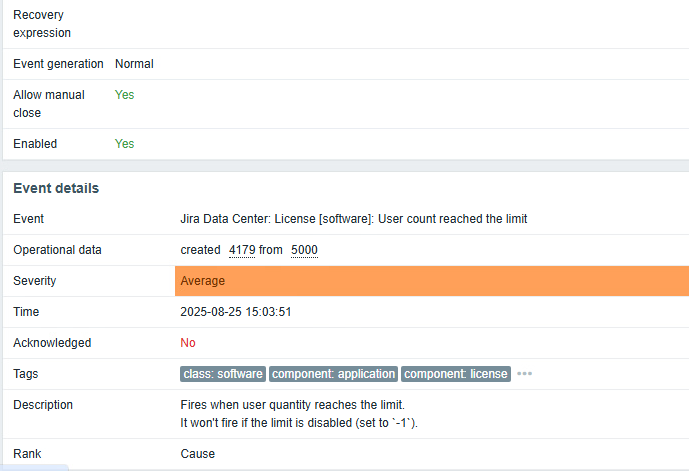Click the 'Tags' row label
This screenshot has width=689, height=471.
coord(28,374)
